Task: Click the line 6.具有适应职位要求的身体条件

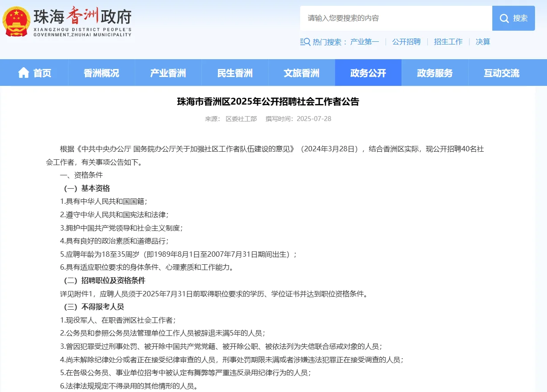Action: [147, 267]
